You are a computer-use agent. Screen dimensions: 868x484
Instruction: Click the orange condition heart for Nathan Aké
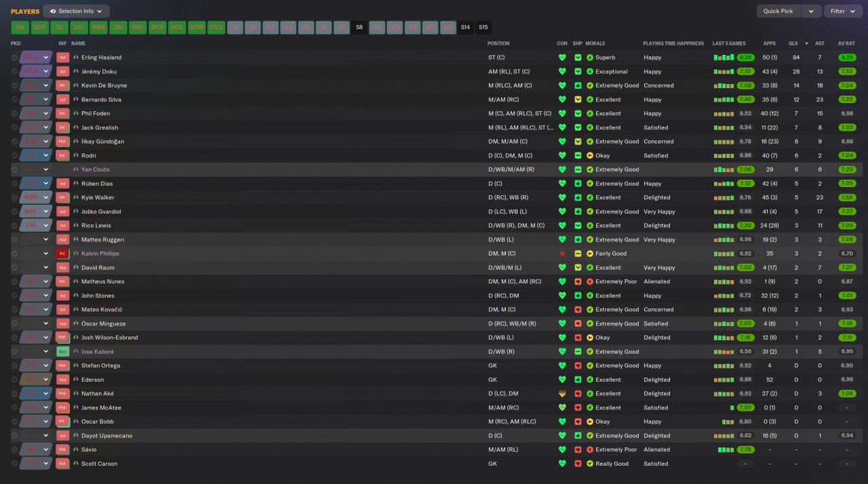tap(562, 394)
